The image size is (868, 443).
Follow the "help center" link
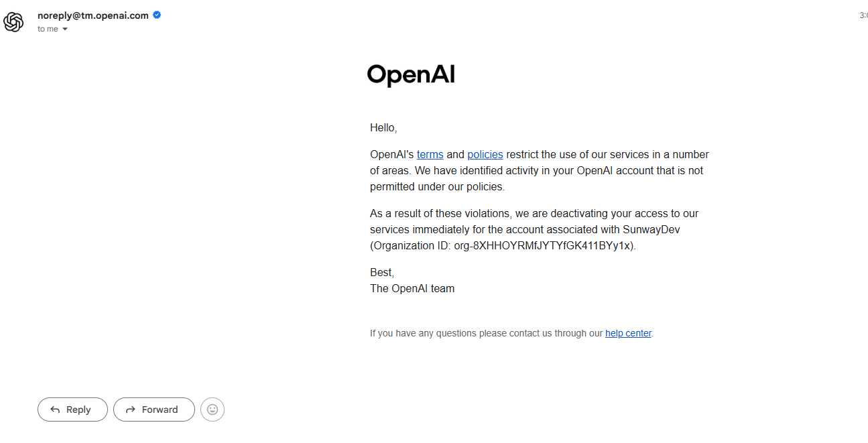point(628,333)
